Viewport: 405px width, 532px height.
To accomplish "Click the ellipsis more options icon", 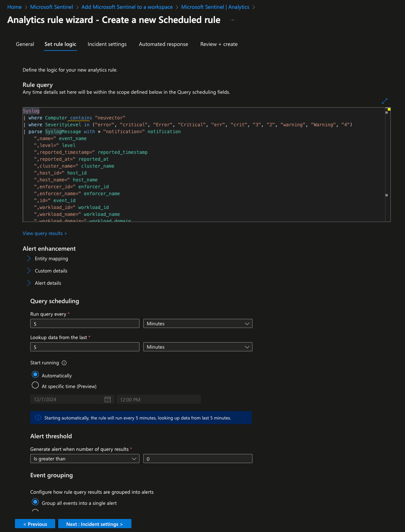I will 233,20.
